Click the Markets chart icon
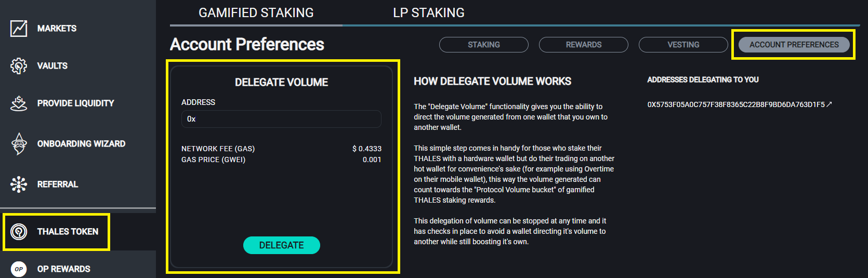Viewport: 868px width, 278px height. (x=19, y=28)
